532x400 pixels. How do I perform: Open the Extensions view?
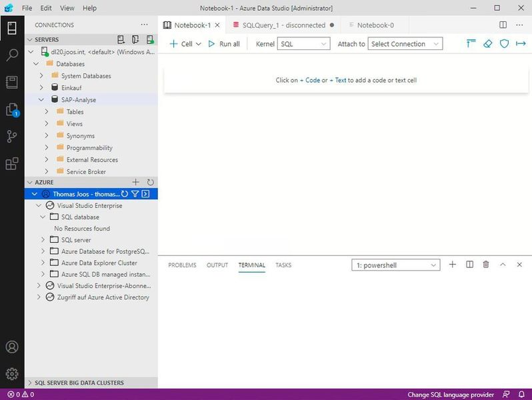12,163
